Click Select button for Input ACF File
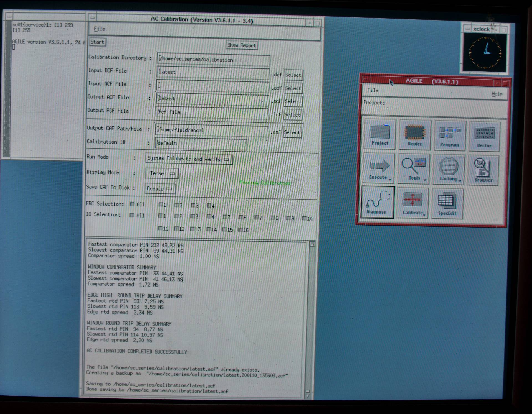 point(293,88)
